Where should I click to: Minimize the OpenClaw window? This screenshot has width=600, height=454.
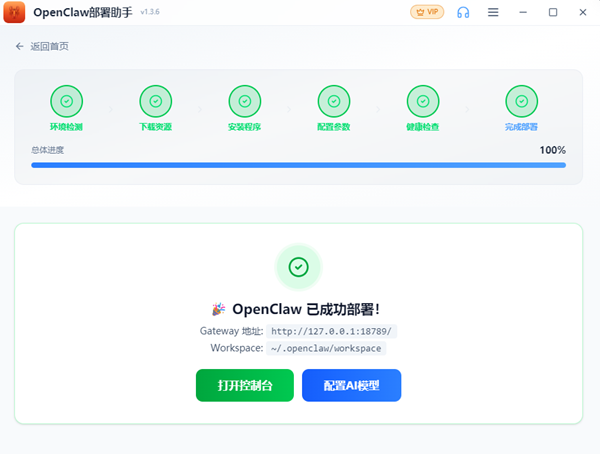523,12
